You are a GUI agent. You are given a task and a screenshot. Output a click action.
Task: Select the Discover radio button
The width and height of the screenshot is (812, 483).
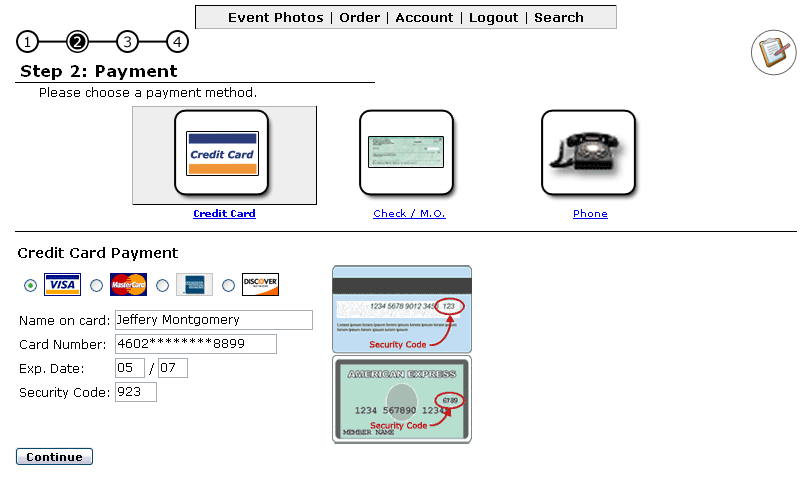228,285
